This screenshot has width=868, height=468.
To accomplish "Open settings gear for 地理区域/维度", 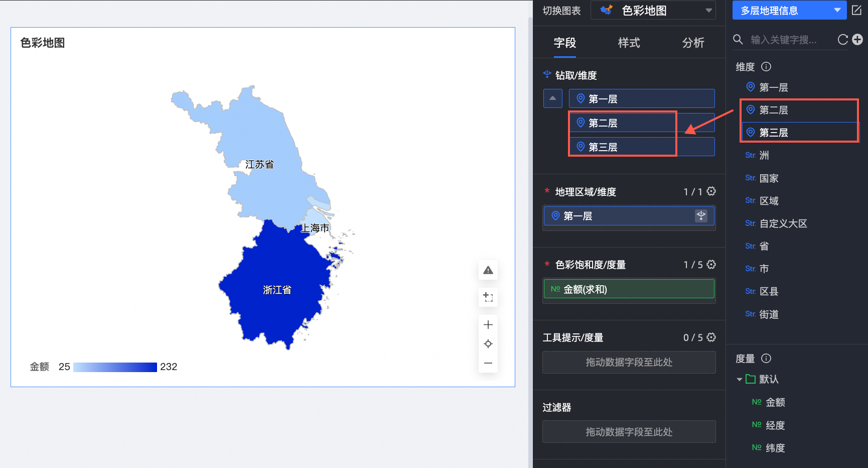I will click(711, 191).
